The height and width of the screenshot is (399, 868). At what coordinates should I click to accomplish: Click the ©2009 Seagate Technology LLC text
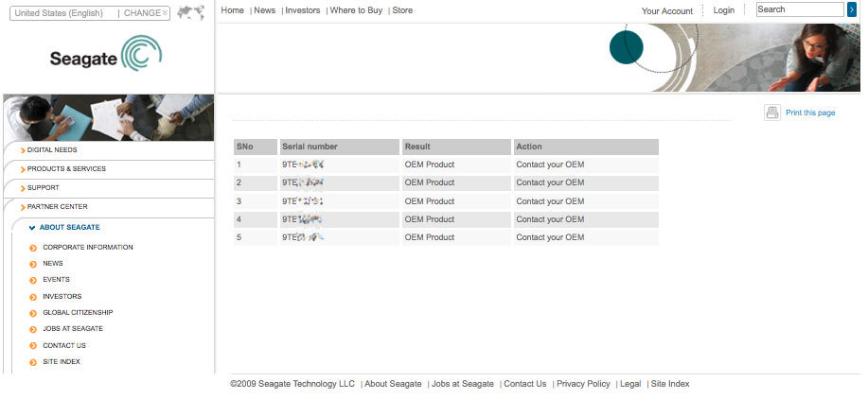click(292, 384)
